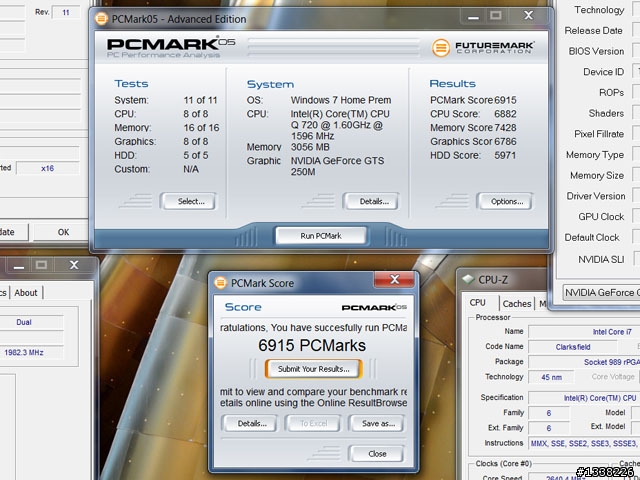Click the NVIDIA GeForce GTS 250M text
Screen dimensions: 640x480
[337, 166]
